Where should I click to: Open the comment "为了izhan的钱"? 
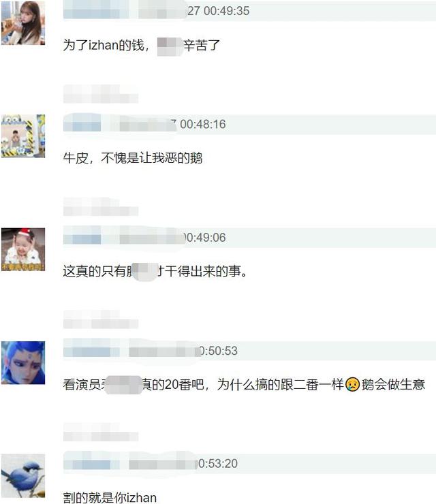(142, 45)
